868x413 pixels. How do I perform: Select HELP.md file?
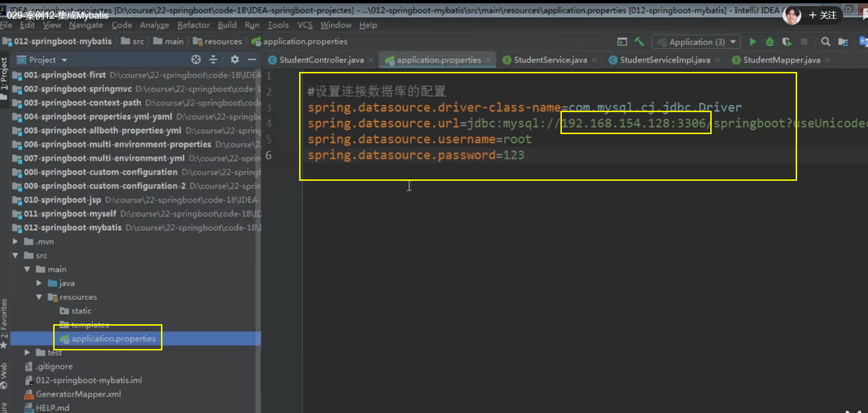52,408
